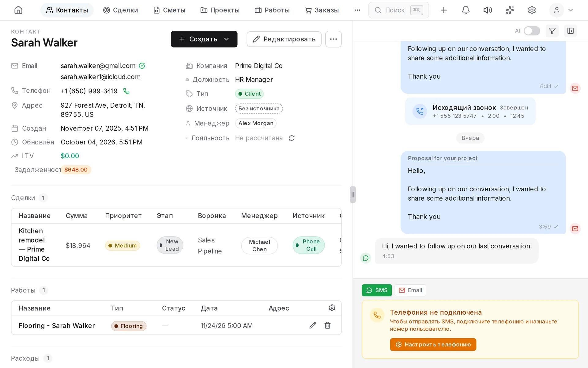Refresh the loyalty score calculation
This screenshot has width=588, height=368.
292,138
